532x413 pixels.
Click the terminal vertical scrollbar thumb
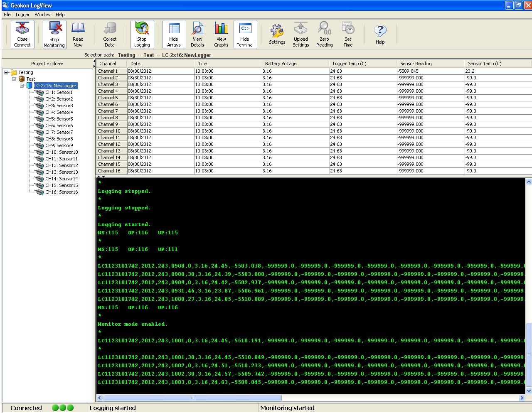tap(529, 355)
